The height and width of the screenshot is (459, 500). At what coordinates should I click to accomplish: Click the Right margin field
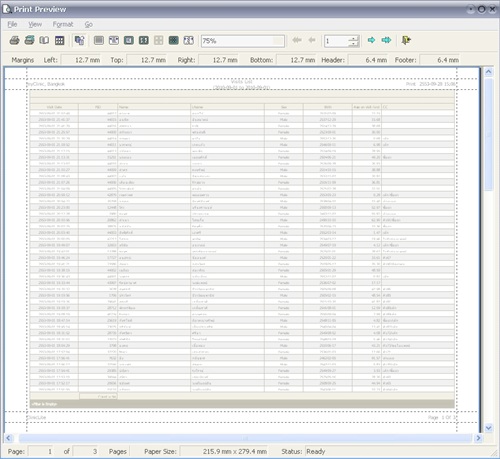click(219, 60)
